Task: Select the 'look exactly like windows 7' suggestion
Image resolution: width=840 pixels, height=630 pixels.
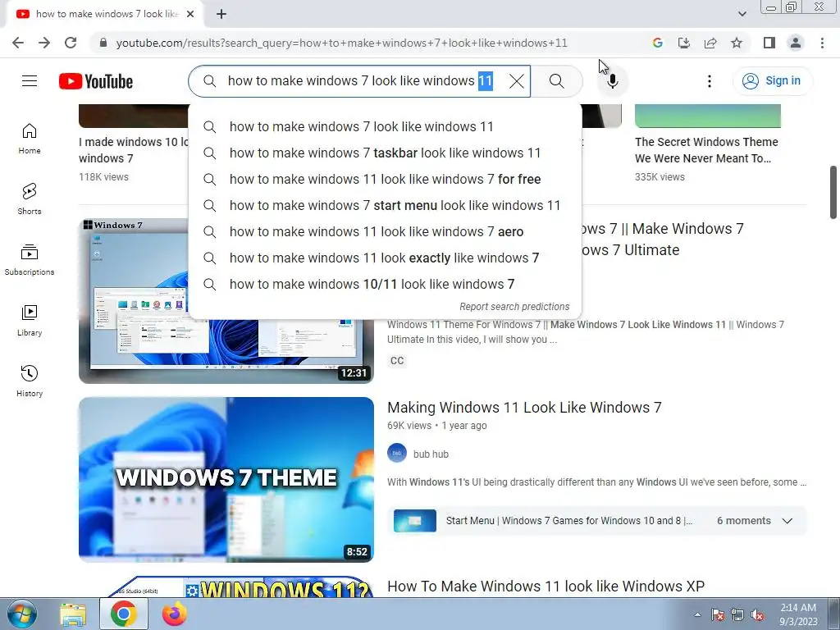Action: click(x=385, y=258)
